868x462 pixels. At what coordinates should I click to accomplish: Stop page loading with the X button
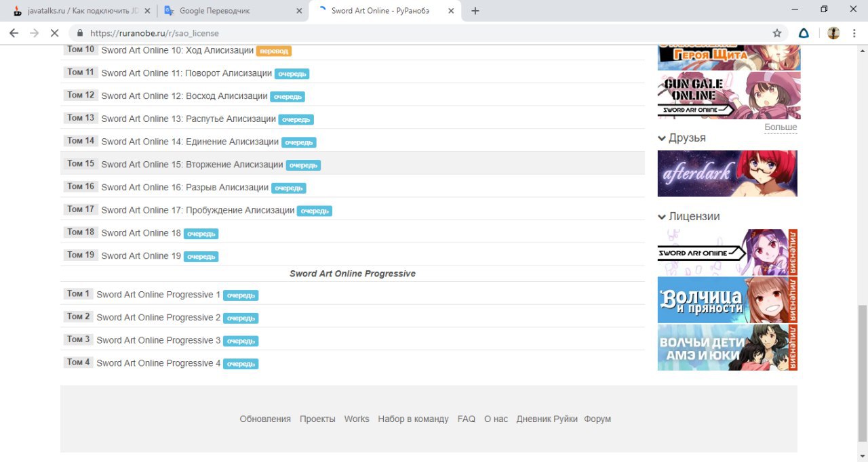pyautogui.click(x=55, y=33)
